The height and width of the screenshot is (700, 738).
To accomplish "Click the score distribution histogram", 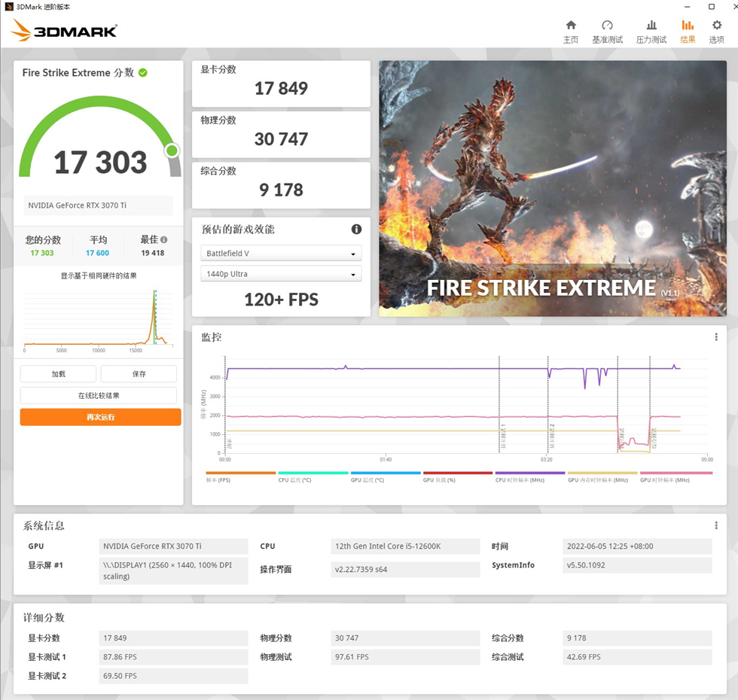I will pos(98,316).
